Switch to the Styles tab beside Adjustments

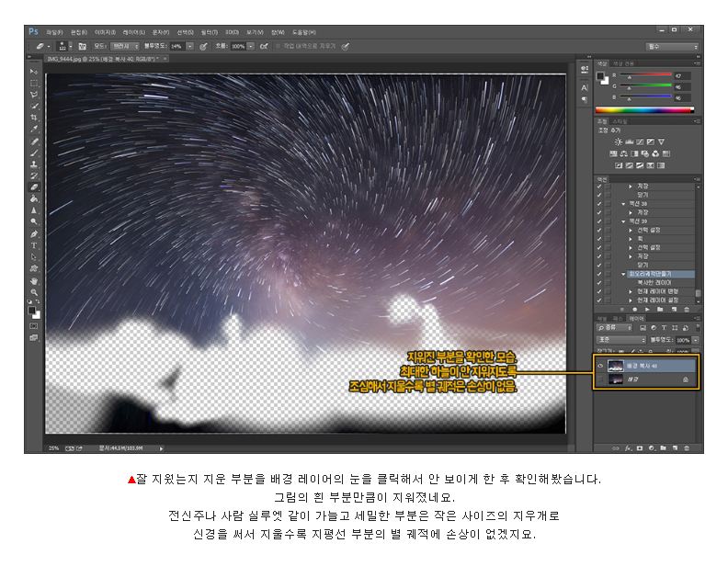[x=621, y=121]
